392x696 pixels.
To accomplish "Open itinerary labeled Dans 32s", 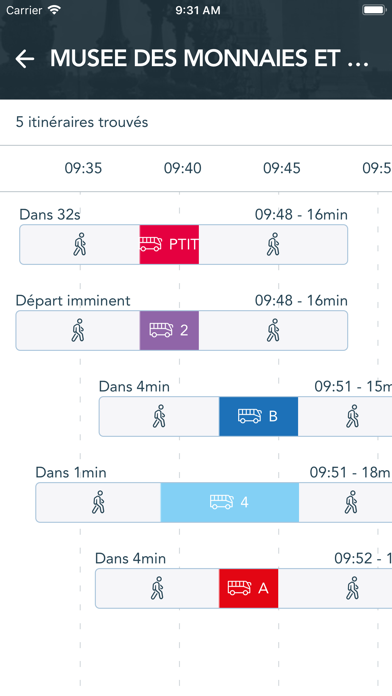I will point(183,245).
